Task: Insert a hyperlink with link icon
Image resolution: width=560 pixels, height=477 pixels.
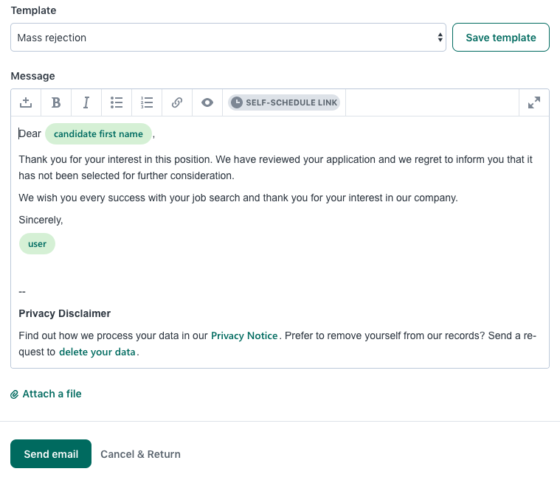Action: (x=177, y=102)
